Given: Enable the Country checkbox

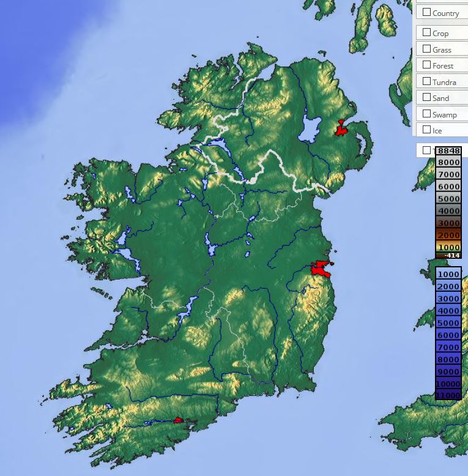Looking at the screenshot, I should pyautogui.click(x=426, y=12).
